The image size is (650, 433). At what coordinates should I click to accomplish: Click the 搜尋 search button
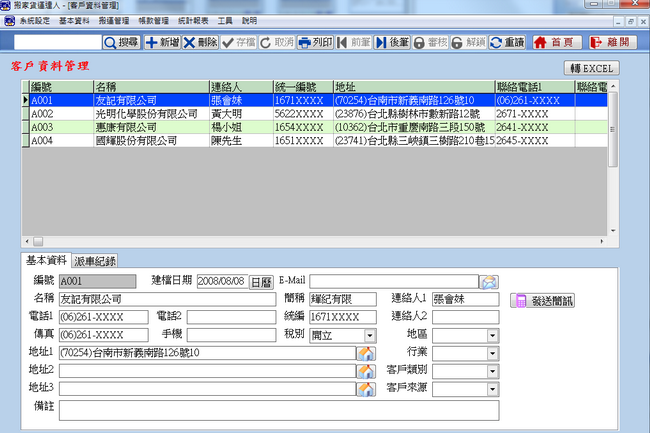(121, 42)
